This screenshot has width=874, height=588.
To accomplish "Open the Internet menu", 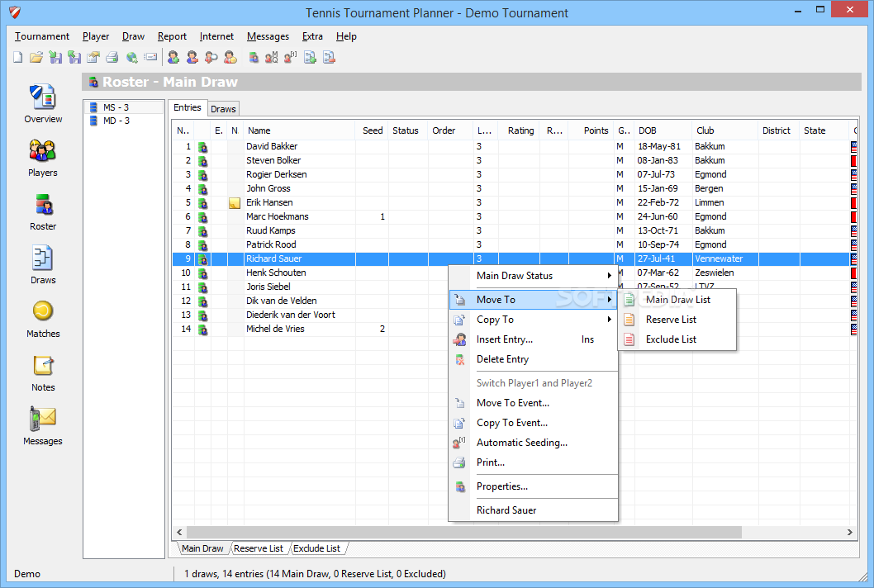I will (216, 36).
